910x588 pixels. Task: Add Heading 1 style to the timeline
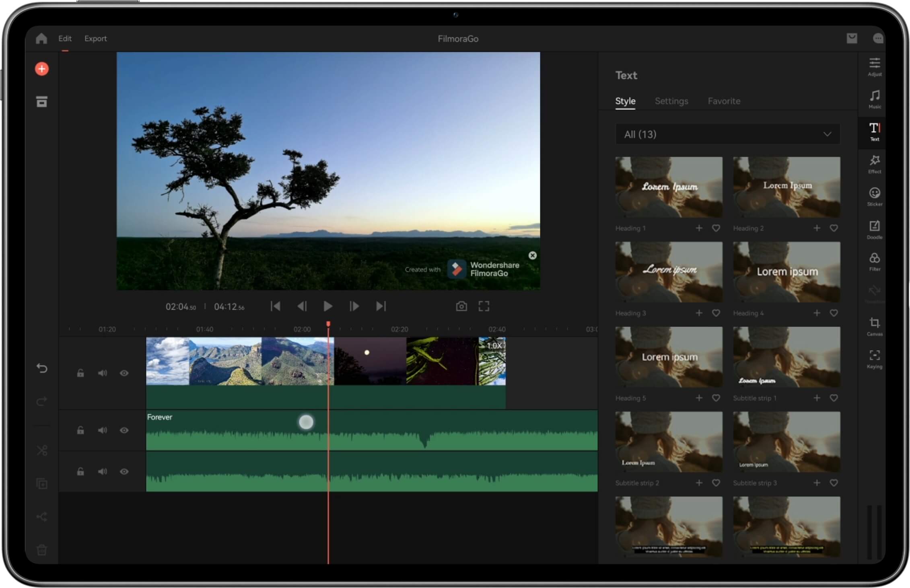pos(699,228)
